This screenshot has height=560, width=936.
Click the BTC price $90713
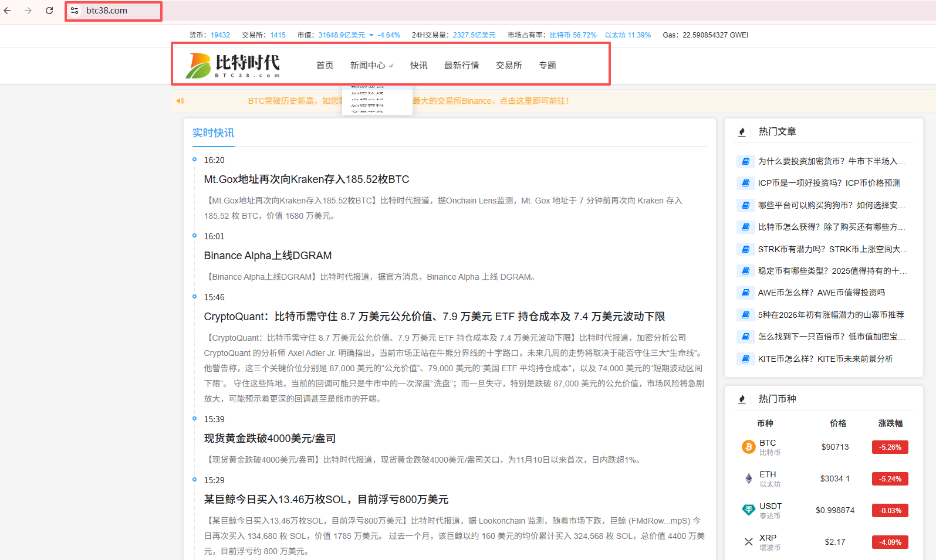(x=835, y=447)
